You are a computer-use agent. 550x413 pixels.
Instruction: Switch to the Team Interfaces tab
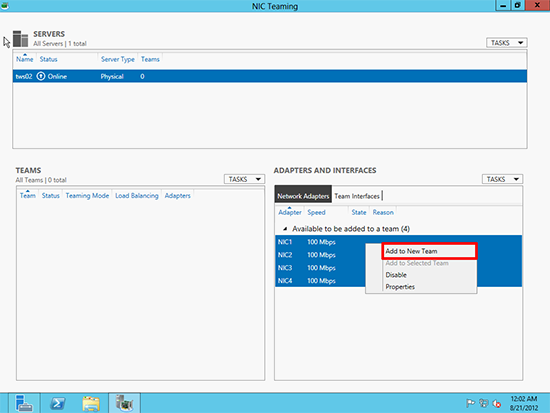click(357, 196)
